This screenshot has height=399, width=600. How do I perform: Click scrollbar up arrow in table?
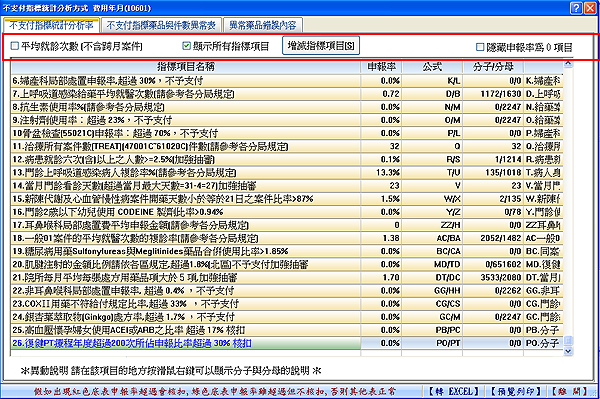[568, 64]
